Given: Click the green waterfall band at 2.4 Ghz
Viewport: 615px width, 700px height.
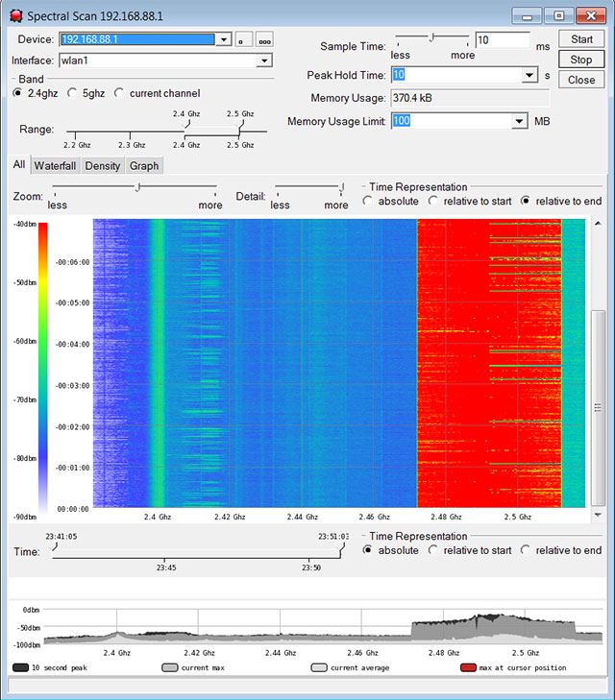Looking at the screenshot, I should tap(158, 363).
